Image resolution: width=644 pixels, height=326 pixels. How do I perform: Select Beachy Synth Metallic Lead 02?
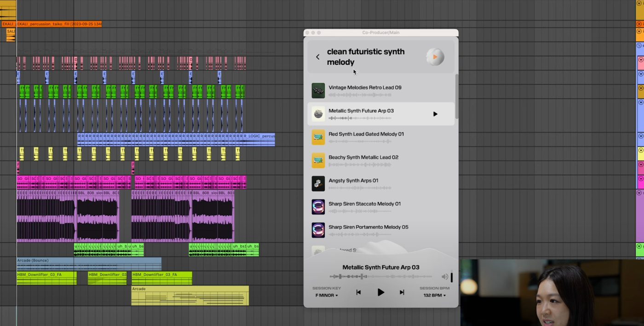(x=363, y=157)
